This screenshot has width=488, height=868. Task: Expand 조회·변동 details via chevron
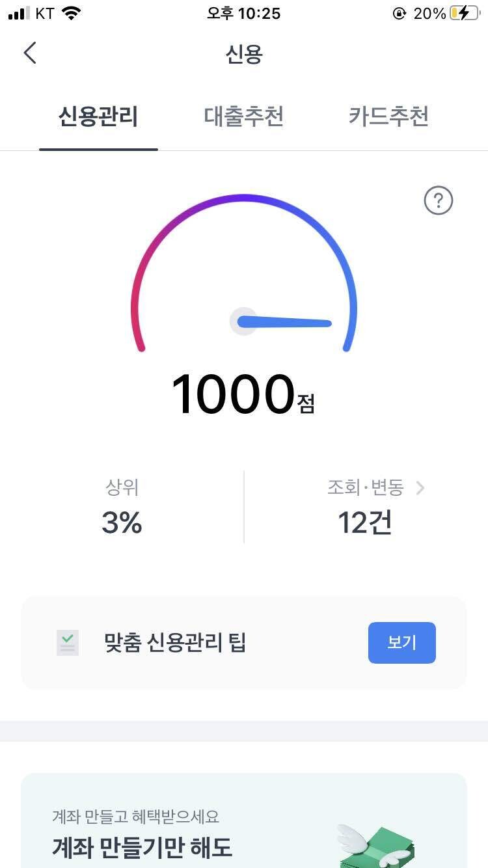pyautogui.click(x=420, y=487)
